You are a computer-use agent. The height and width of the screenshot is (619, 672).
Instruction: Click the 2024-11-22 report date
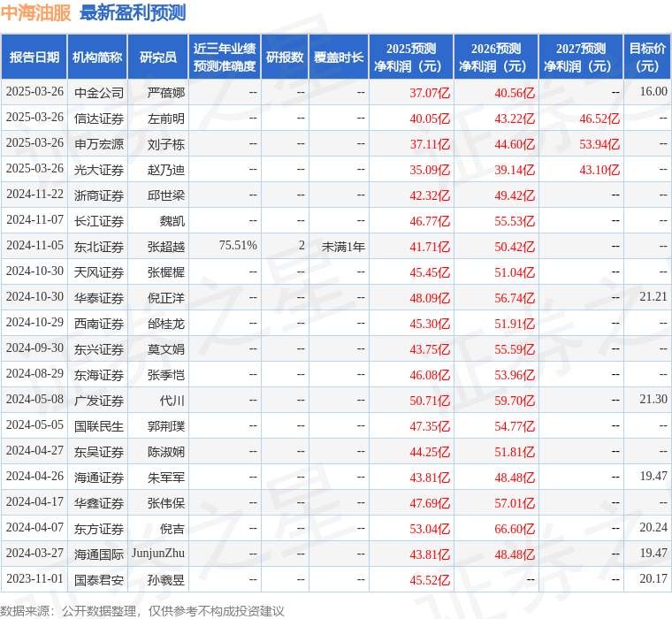pyautogui.click(x=34, y=195)
